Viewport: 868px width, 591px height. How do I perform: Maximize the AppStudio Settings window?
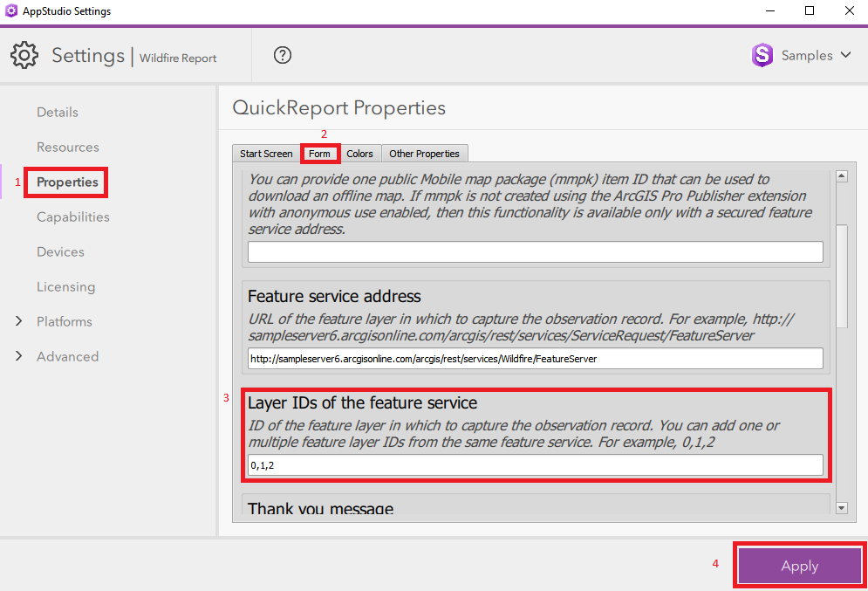coord(810,10)
